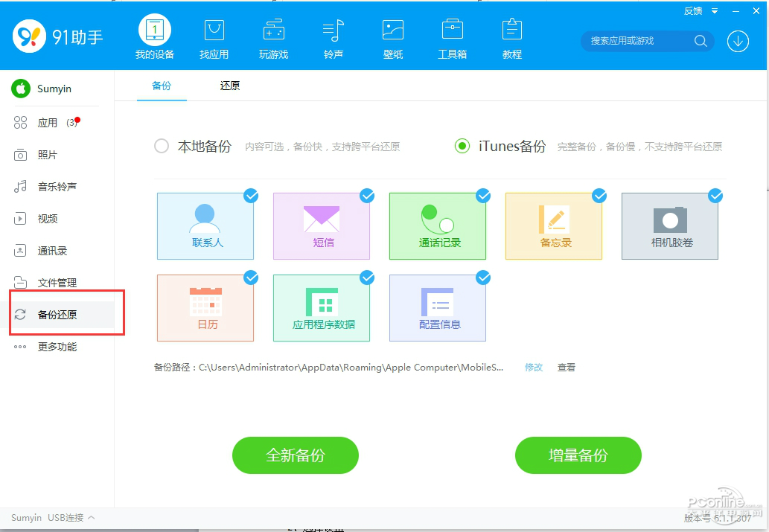Screen dimensions: 769x532
Task: Uncheck the SMS (短信) checkmark
Action: coord(367,196)
